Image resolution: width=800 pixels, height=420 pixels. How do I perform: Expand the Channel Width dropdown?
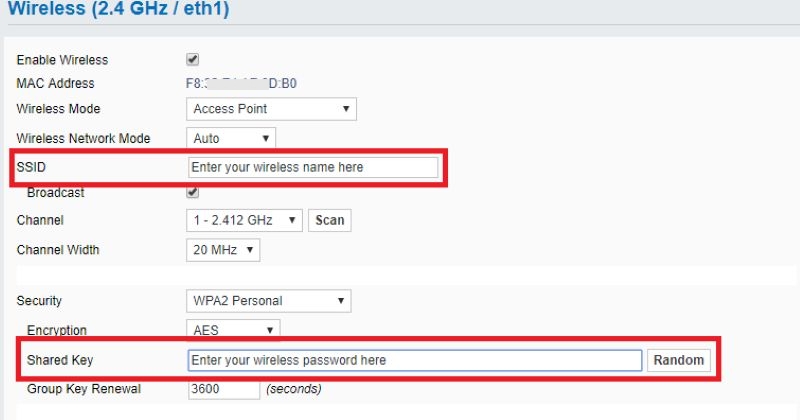[x=223, y=250]
